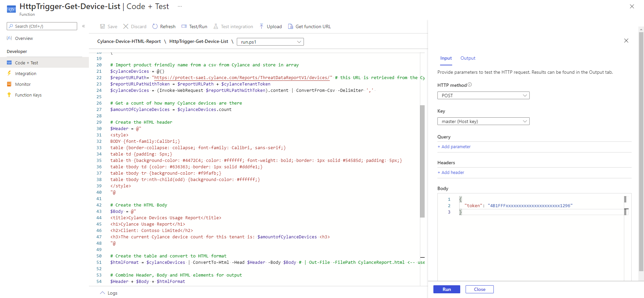The image size is (644, 298).
Task: Click the ConvertTo-Html line 51
Action: pyautogui.click(x=267, y=262)
